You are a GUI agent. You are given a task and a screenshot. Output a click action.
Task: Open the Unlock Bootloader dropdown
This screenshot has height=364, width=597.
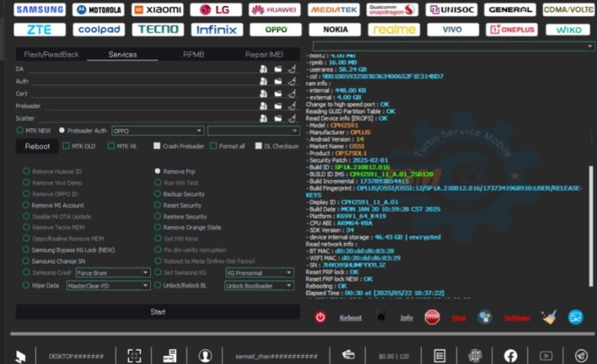(x=259, y=285)
